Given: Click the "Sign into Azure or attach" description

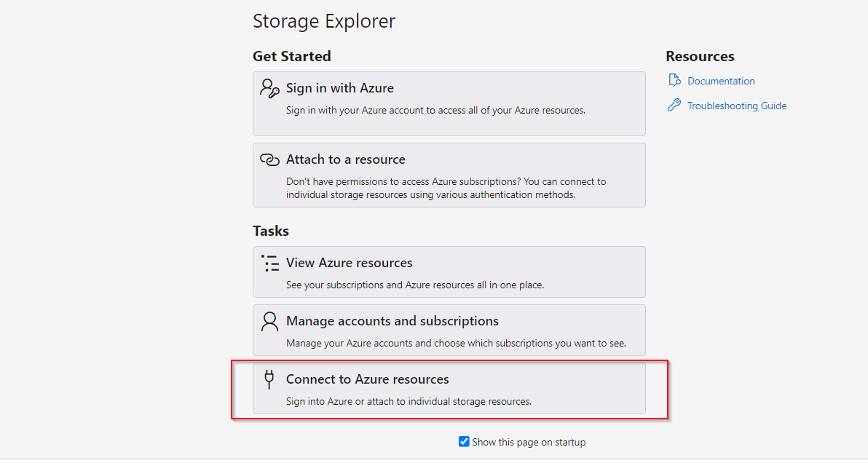Looking at the screenshot, I should (409, 402).
